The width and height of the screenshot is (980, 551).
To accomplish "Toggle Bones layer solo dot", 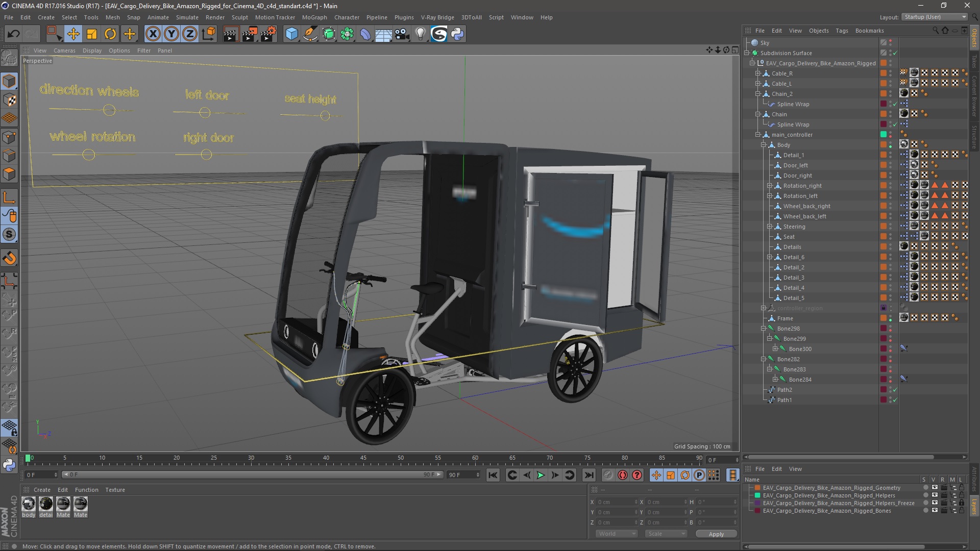I will [x=925, y=511].
